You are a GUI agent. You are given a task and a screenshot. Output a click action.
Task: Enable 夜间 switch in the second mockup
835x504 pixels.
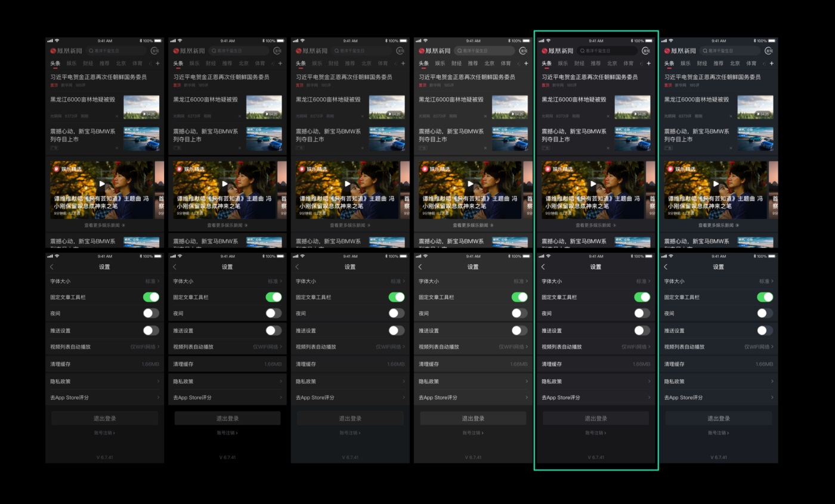tap(274, 313)
